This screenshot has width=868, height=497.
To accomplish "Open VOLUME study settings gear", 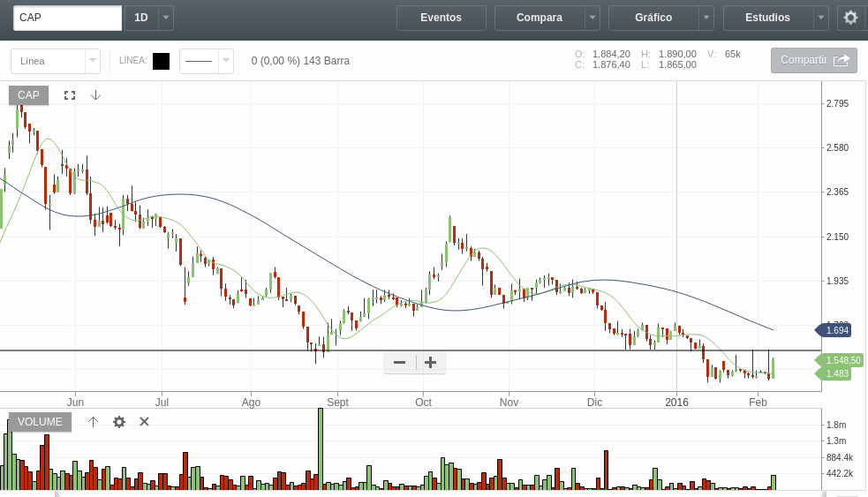I will 119,422.
